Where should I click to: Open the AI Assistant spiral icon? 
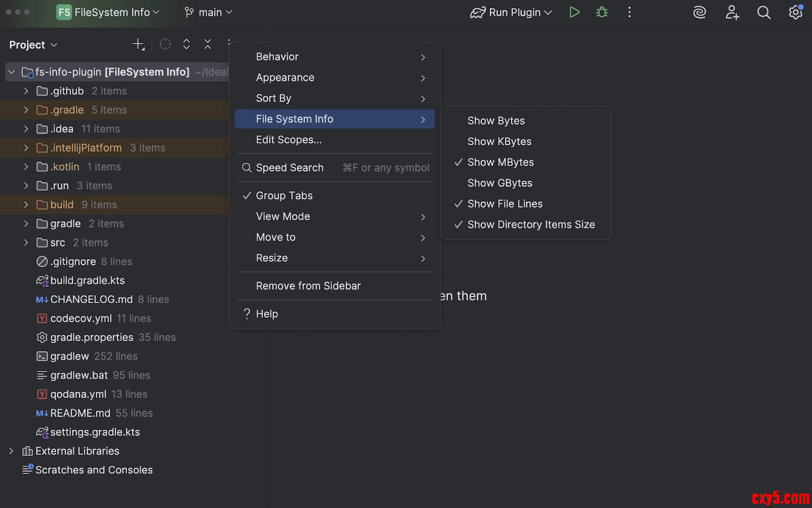pos(699,12)
